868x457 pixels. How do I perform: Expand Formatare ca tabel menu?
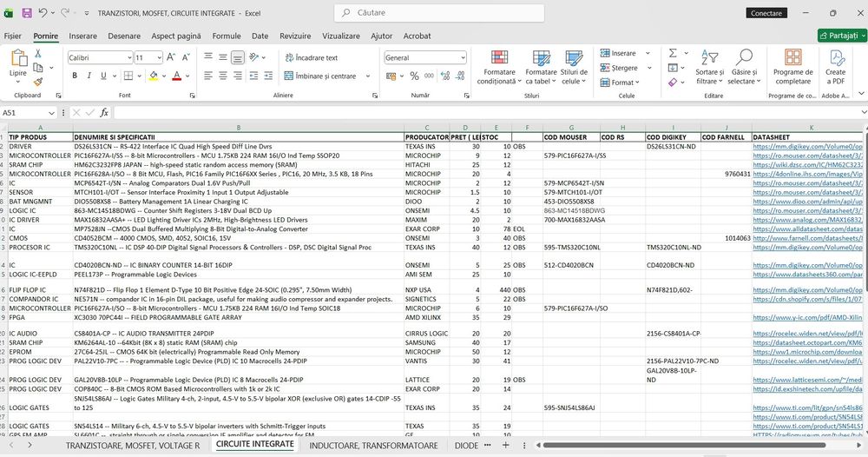pyautogui.click(x=540, y=67)
